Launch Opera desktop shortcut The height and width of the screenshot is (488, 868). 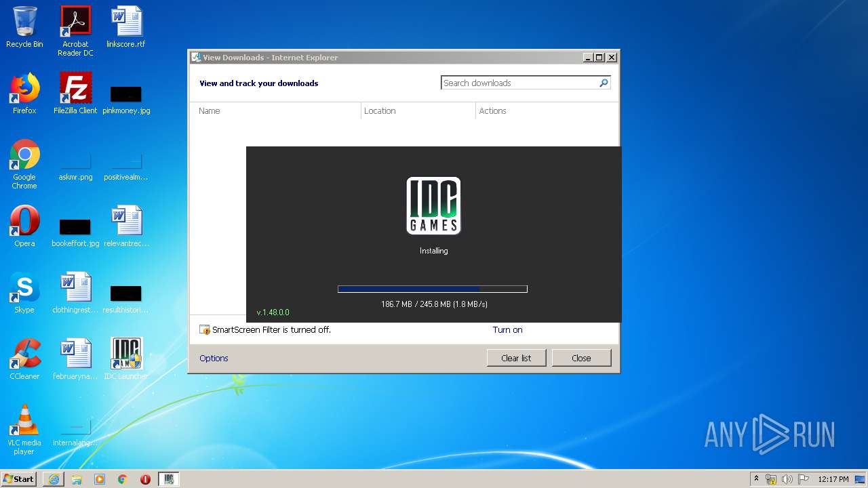click(24, 226)
